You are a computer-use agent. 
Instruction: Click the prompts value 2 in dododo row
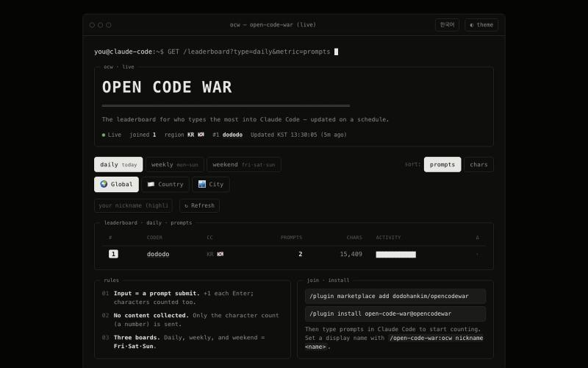click(301, 254)
